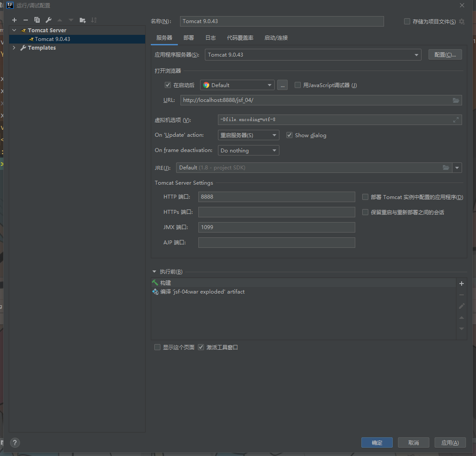Click the name field Tomcat 9.0.43
The width and height of the screenshot is (476, 456).
pyautogui.click(x=282, y=21)
